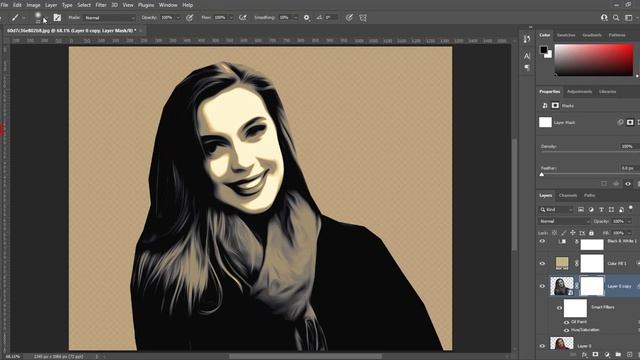Lock position move icon
640x360 pixels.
click(573, 233)
